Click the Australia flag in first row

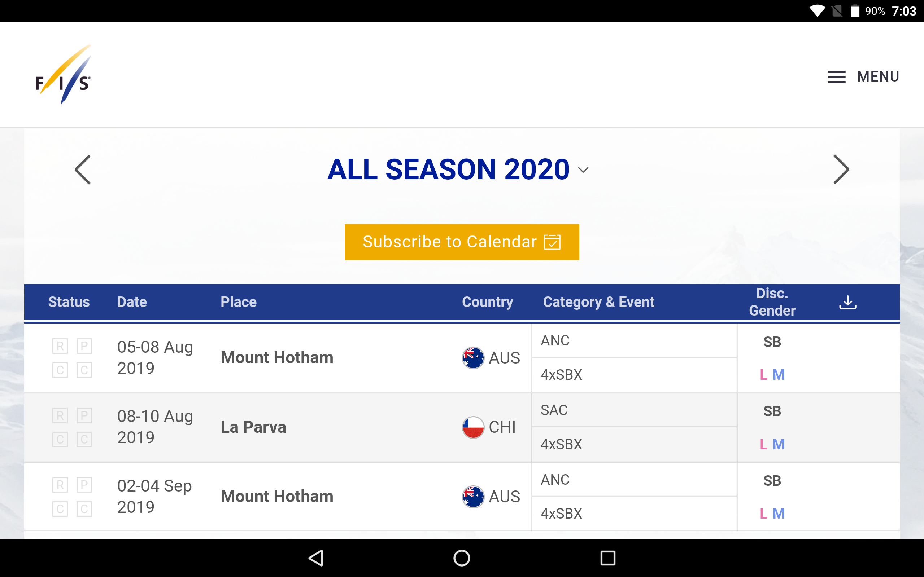pyautogui.click(x=473, y=358)
